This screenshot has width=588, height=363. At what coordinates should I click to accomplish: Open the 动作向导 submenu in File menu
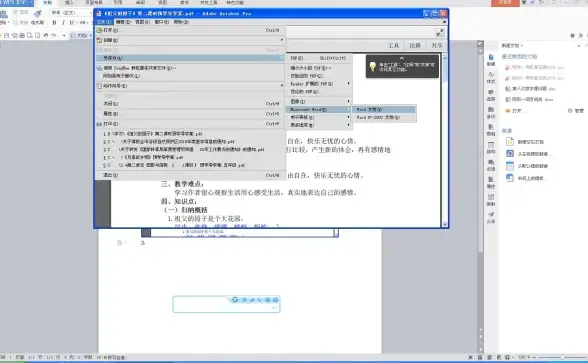pyautogui.click(x=189, y=86)
